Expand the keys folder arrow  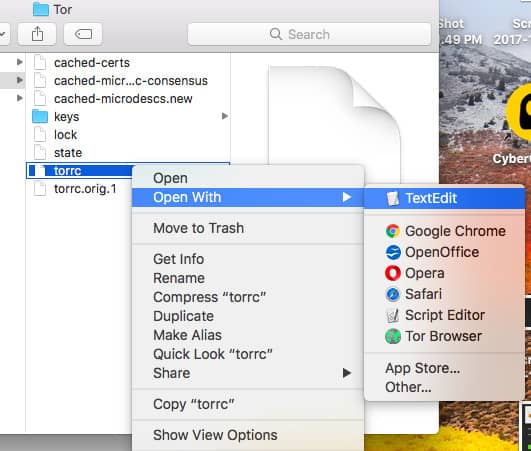(x=224, y=116)
